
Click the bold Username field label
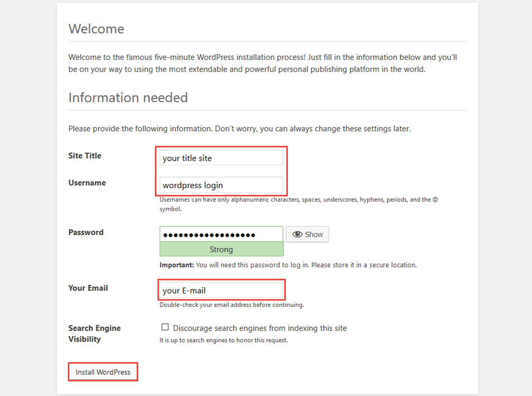87,183
